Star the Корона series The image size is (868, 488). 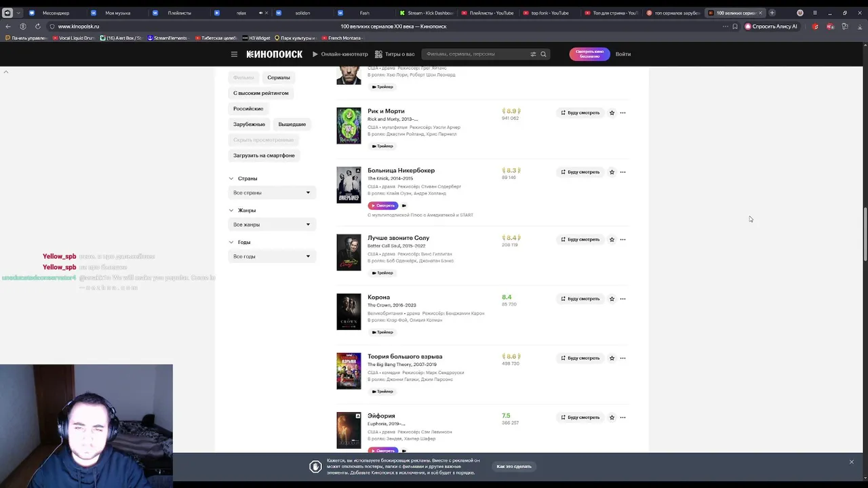[x=612, y=299]
